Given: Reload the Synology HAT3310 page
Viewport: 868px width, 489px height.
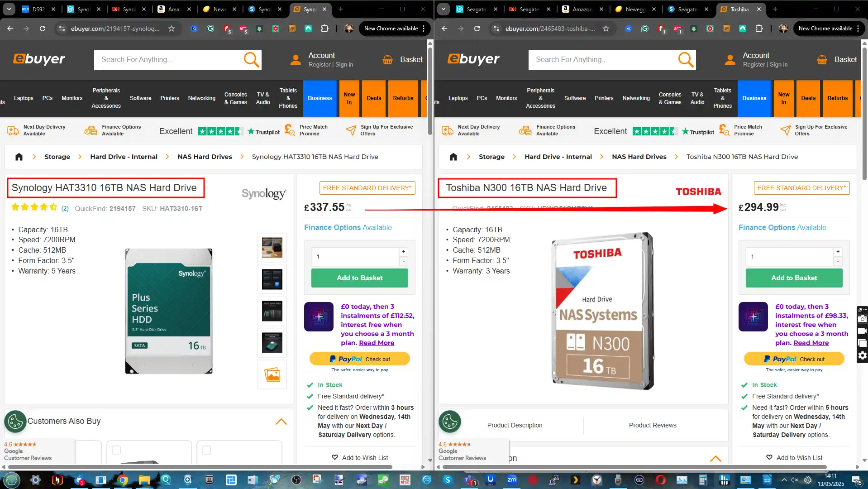Looking at the screenshot, I should (x=43, y=29).
